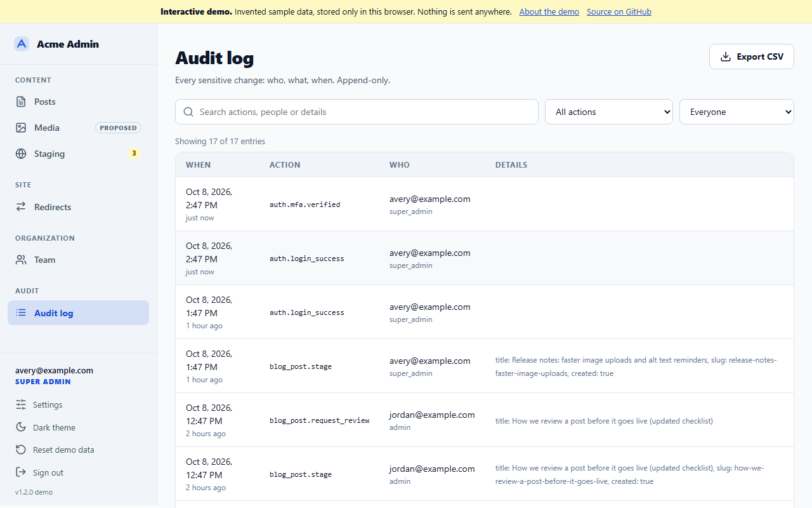Click the Staging globe icon
The height and width of the screenshot is (508, 812).
(21, 154)
